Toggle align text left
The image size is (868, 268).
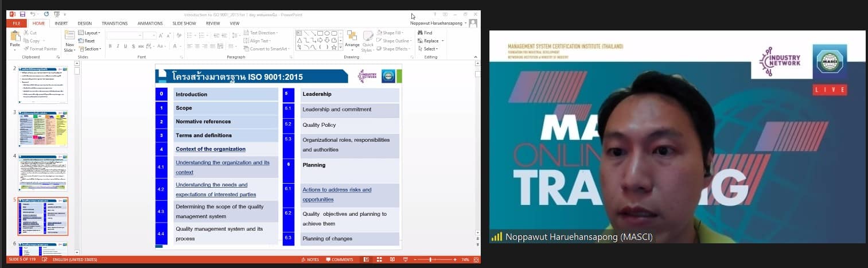(189, 46)
